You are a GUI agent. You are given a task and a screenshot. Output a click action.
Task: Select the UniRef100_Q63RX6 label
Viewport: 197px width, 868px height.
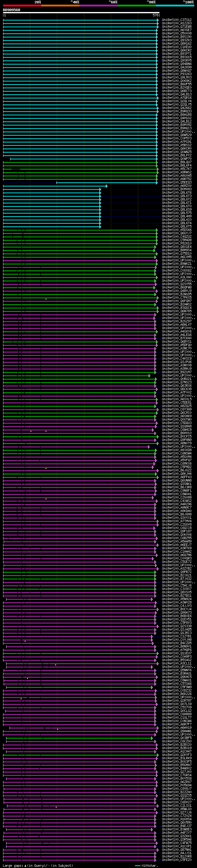coord(177,386)
